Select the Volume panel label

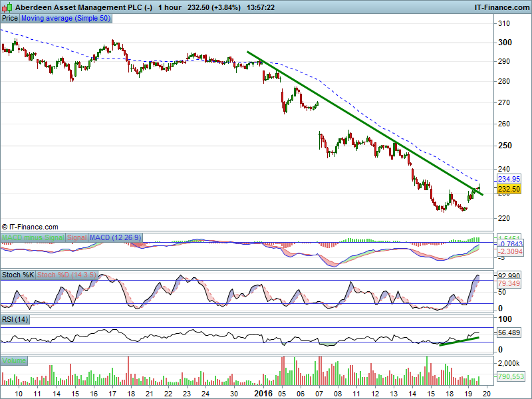pyautogui.click(x=14, y=360)
